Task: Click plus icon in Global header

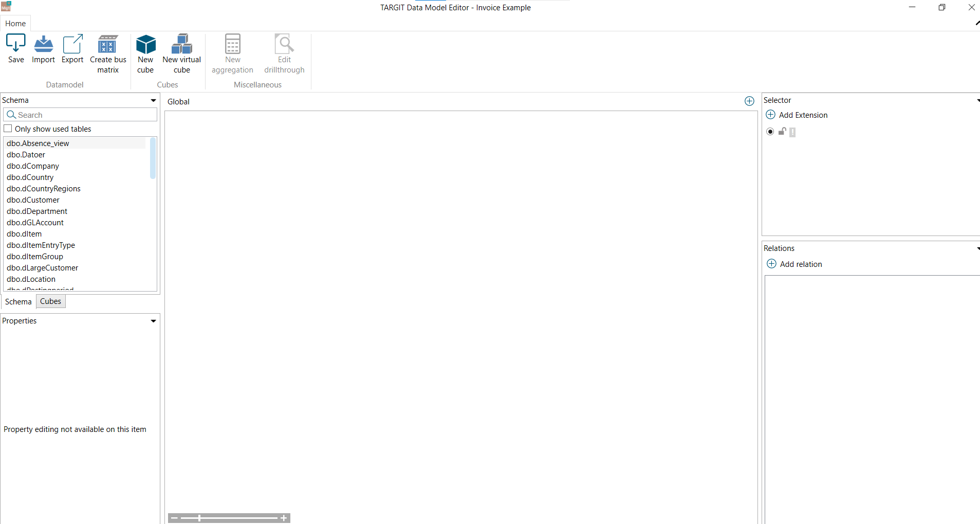Action: [x=749, y=101]
